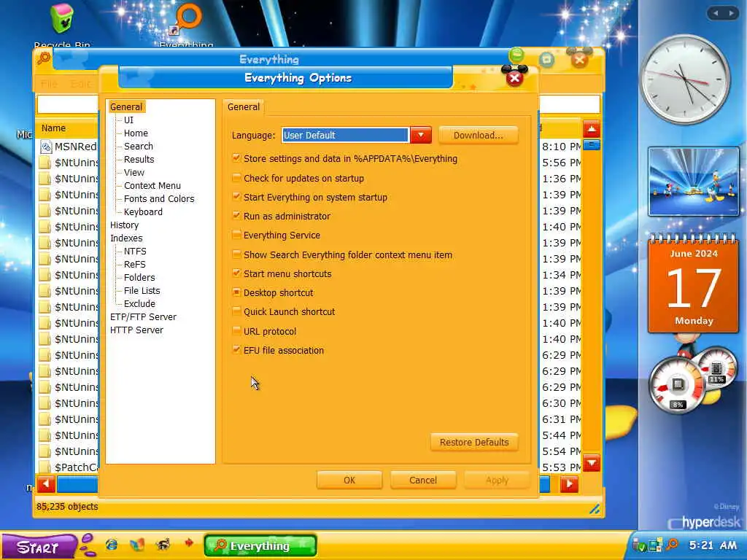Enable the URL protocol checkbox

[x=236, y=330]
